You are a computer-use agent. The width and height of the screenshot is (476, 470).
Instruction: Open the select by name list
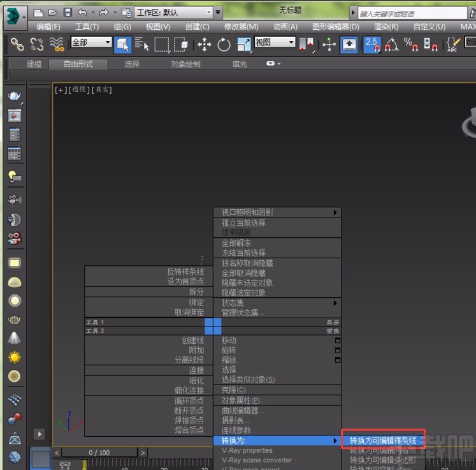pos(141,45)
